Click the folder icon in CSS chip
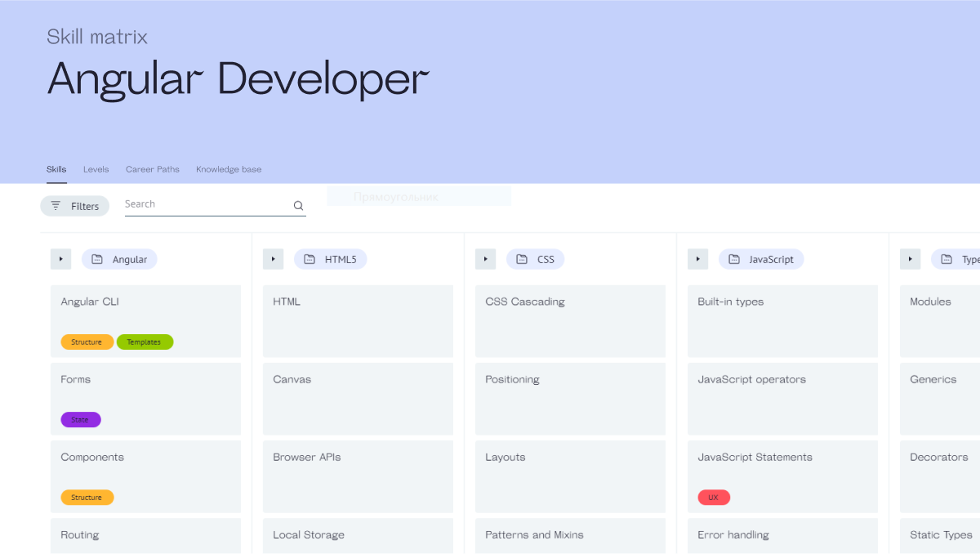The height and width of the screenshot is (554, 980). [522, 259]
